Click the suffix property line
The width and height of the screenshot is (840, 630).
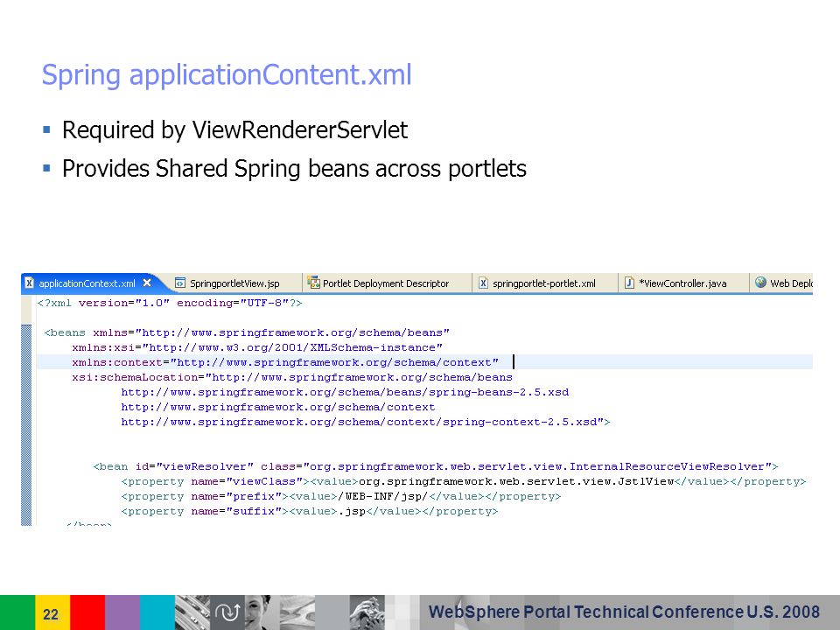309,512
